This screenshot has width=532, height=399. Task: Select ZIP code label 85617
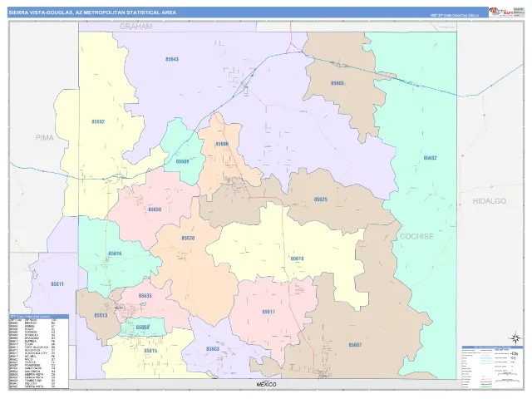coord(268,312)
